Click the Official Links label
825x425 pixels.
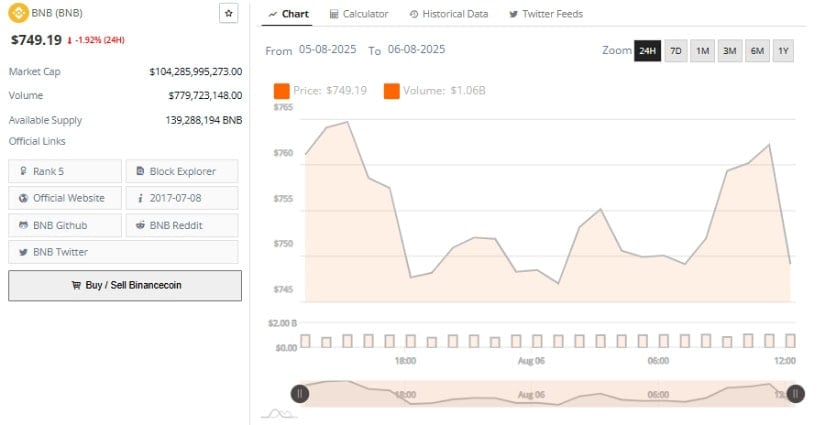(x=37, y=141)
